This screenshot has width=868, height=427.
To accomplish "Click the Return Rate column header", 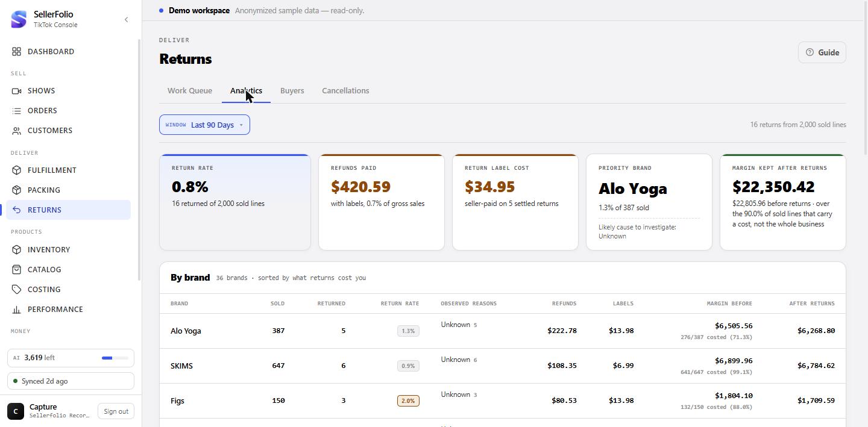I will pos(400,304).
